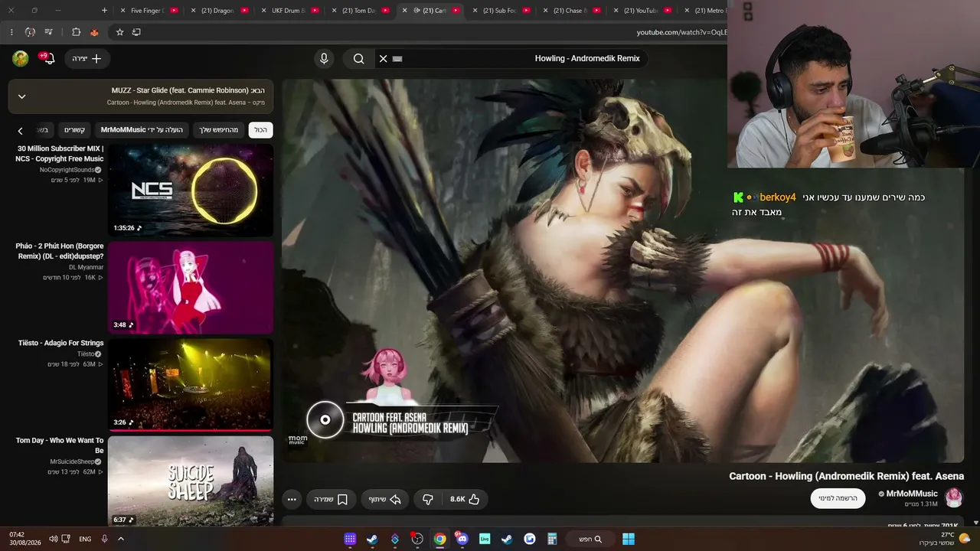This screenshot has height=551, width=980.
Task: Click the "שמירה" save button
Action: tap(331, 499)
